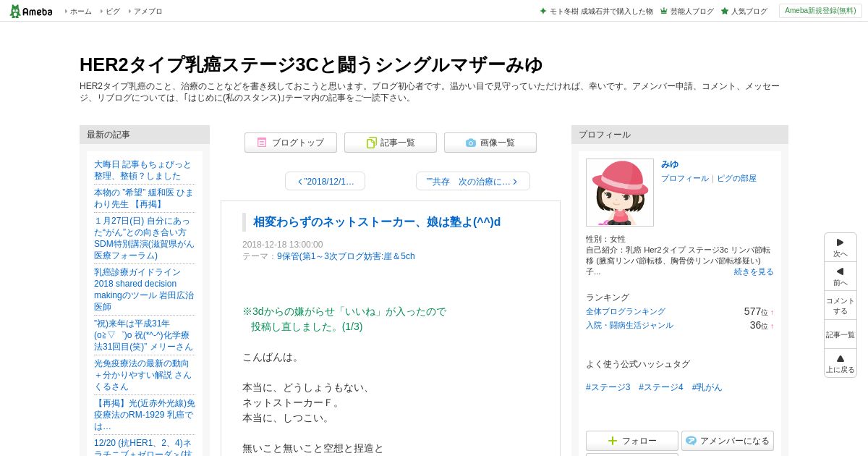Open recent post 12/20 (抗HER1、2、4)ネラチニブ
This screenshot has width=868, height=456.
tap(144, 447)
